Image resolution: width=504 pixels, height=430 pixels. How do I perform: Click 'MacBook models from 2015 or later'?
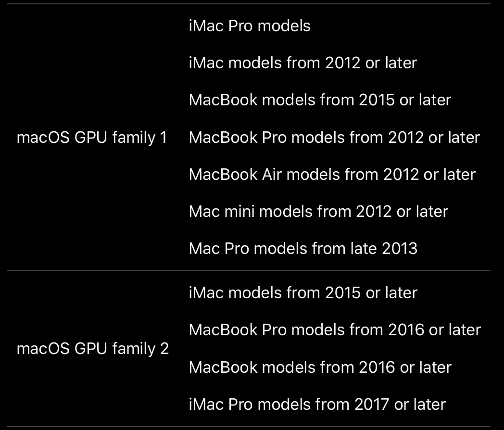click(320, 100)
